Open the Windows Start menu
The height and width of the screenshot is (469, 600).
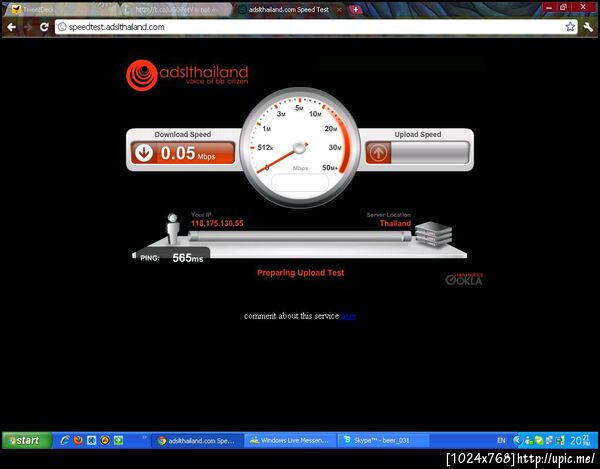pyautogui.click(x=27, y=441)
